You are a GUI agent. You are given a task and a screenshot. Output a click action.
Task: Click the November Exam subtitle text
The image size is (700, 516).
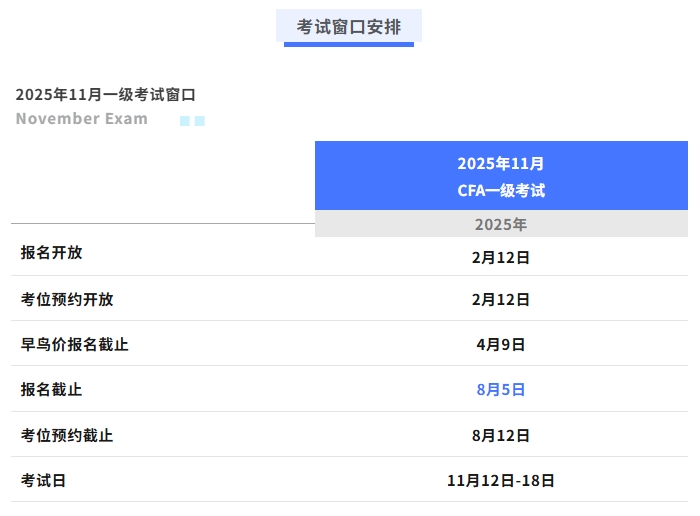pos(81,119)
